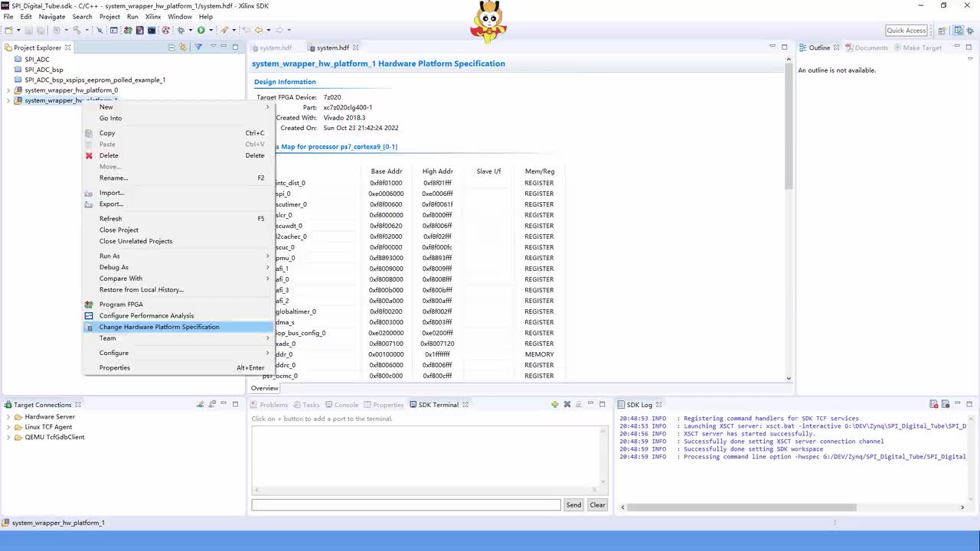The height and width of the screenshot is (551, 980).
Task: Click the Program FPGA toolbar icon
Action: click(x=128, y=30)
